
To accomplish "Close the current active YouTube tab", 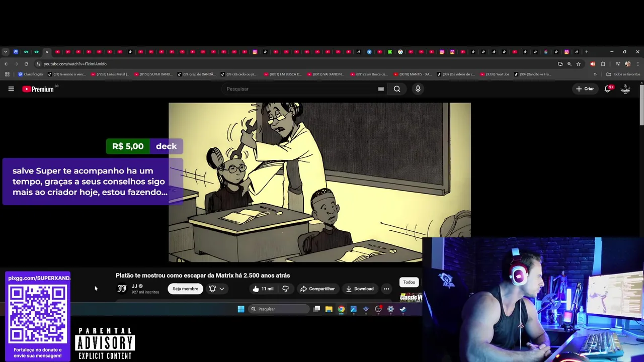I will coord(47,52).
